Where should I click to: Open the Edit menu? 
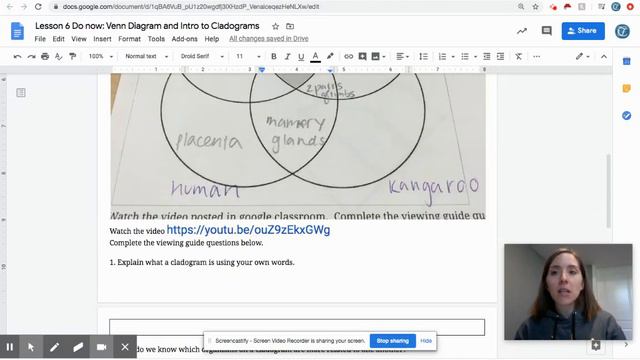[x=58, y=39]
